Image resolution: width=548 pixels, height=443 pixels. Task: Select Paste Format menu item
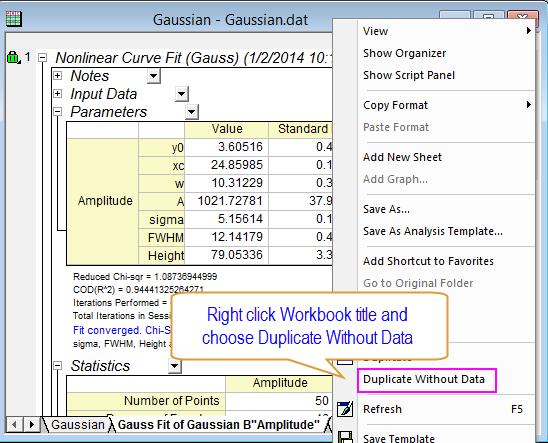pos(446,127)
